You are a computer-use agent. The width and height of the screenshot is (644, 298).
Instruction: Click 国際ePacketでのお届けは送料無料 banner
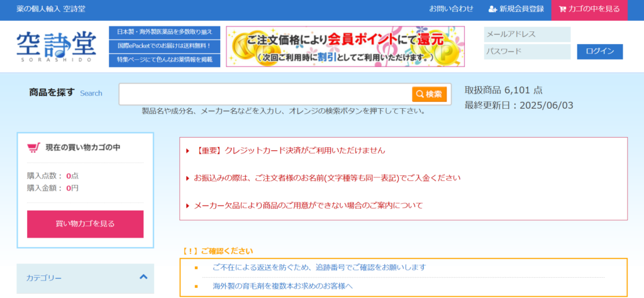tap(164, 46)
